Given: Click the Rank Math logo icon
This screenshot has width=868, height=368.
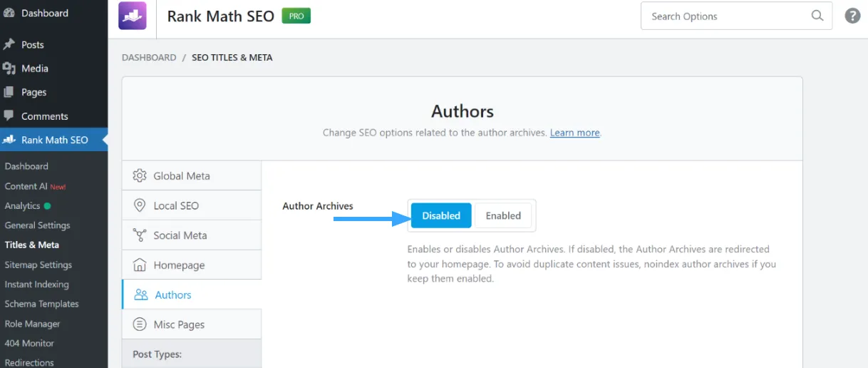Looking at the screenshot, I should click(x=133, y=16).
